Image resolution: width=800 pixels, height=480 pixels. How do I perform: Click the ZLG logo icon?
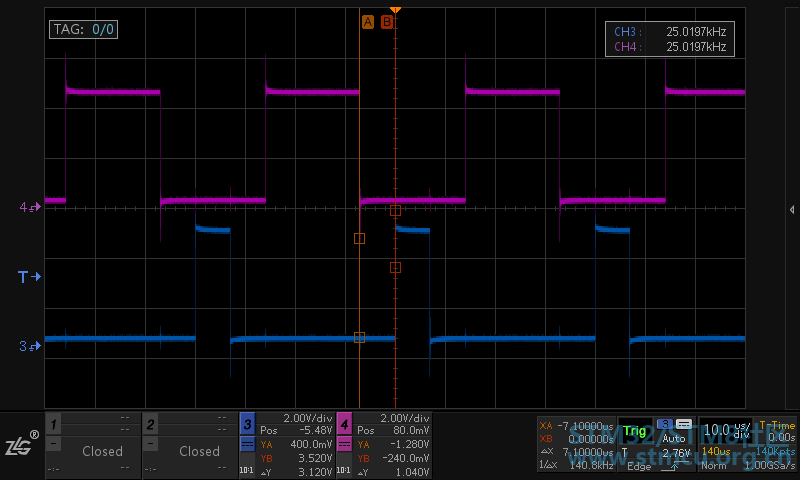[x=22, y=444]
